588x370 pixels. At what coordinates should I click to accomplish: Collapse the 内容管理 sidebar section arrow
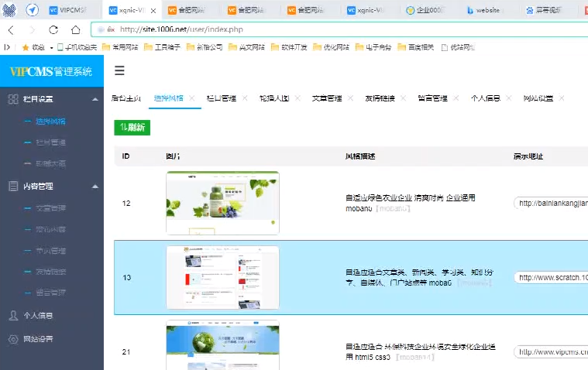[95, 187]
